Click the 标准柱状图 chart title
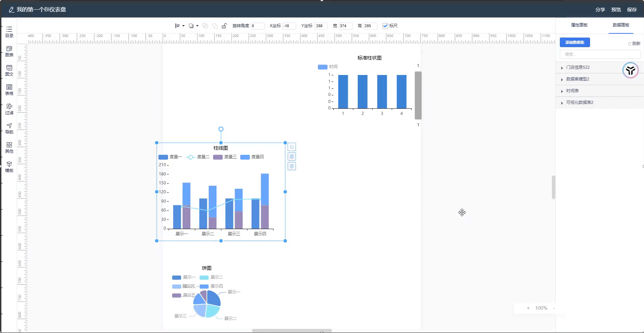The width and height of the screenshot is (644, 333). tap(369, 58)
